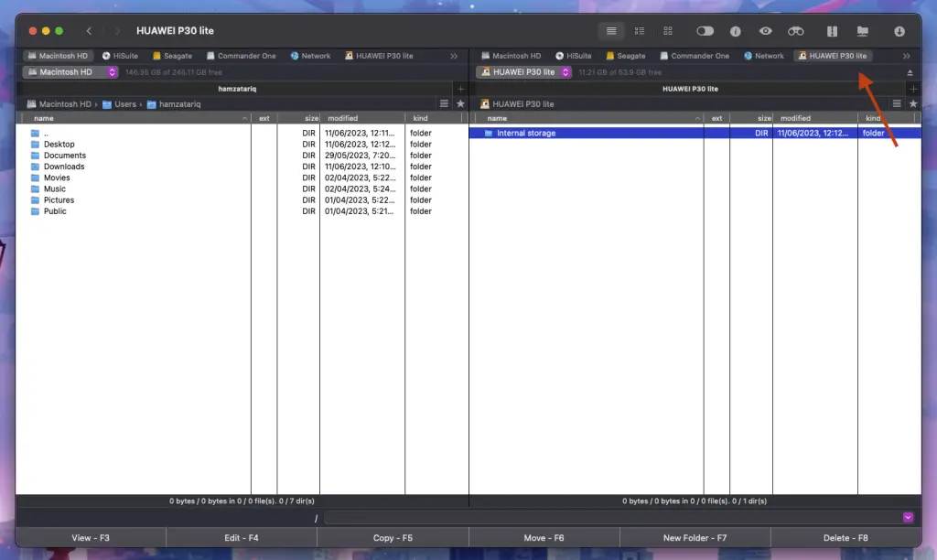The width and height of the screenshot is (937, 560).
Task: Add a new tab in right pane
Action: coord(913,89)
